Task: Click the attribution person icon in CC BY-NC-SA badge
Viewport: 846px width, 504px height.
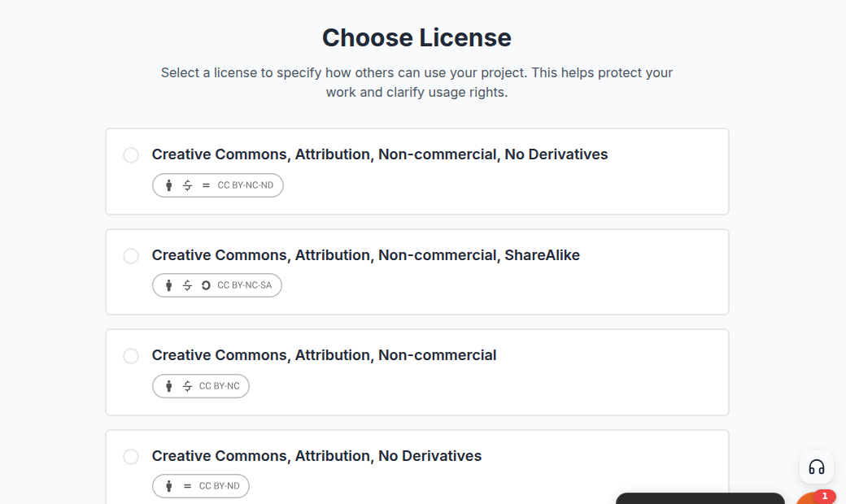Action: [169, 285]
